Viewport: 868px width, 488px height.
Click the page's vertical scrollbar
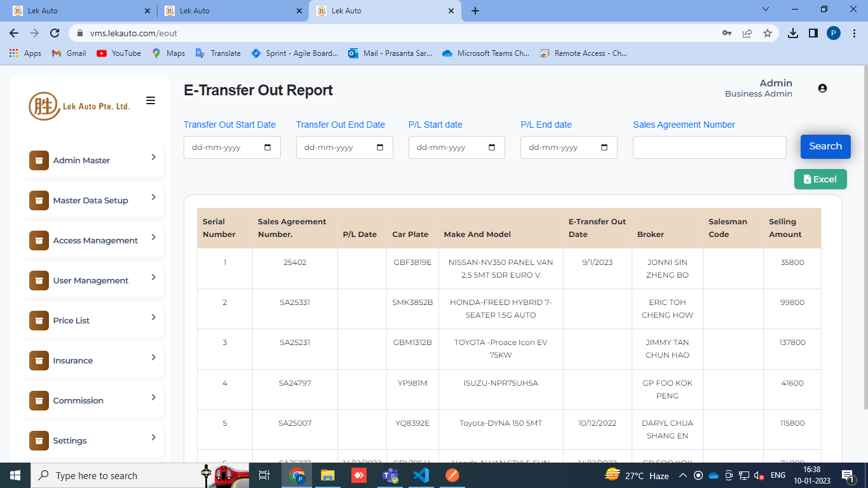click(x=864, y=254)
